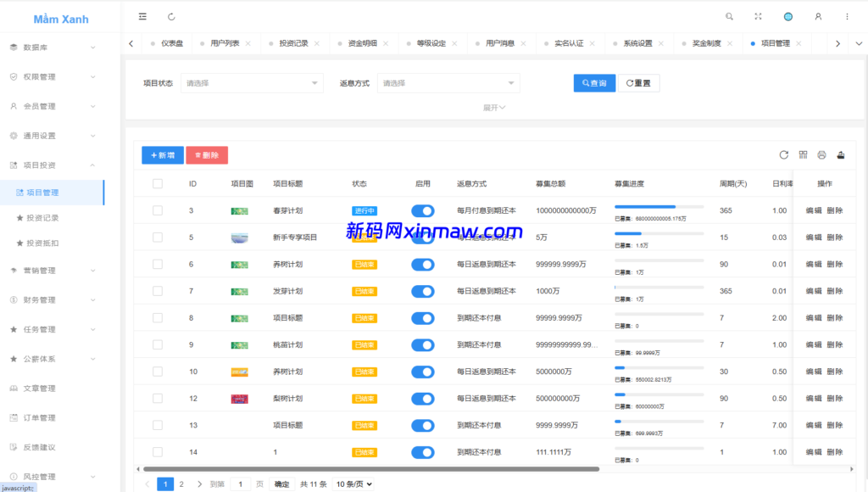
Task: Refresh the table with toolbar icon
Action: [x=783, y=155]
